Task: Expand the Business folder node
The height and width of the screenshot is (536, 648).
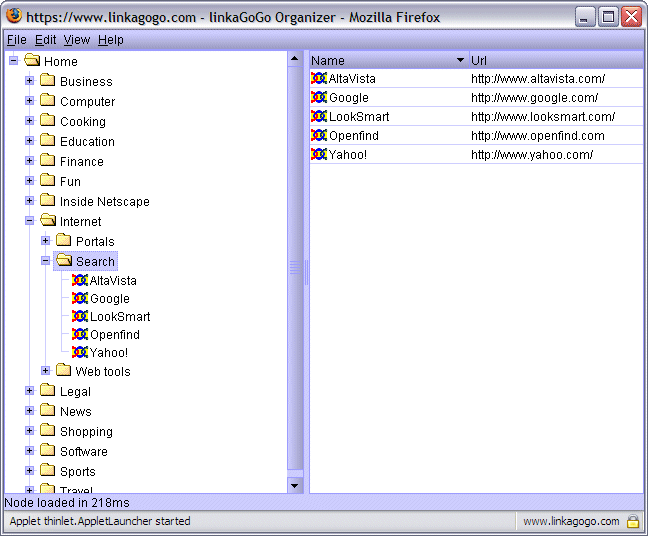Action: coord(29,81)
